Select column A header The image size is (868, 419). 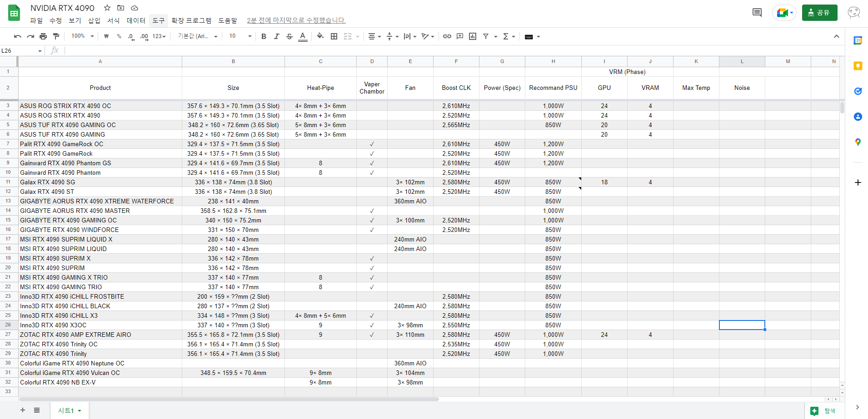point(100,61)
